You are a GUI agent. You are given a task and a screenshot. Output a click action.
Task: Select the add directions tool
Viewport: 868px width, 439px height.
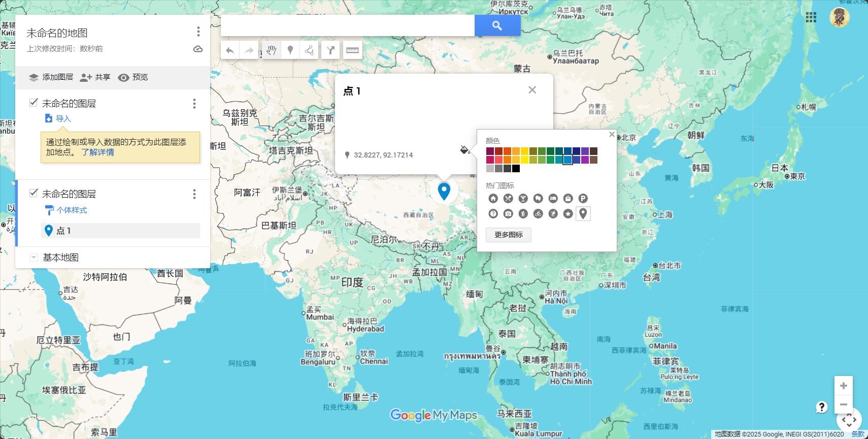point(330,50)
